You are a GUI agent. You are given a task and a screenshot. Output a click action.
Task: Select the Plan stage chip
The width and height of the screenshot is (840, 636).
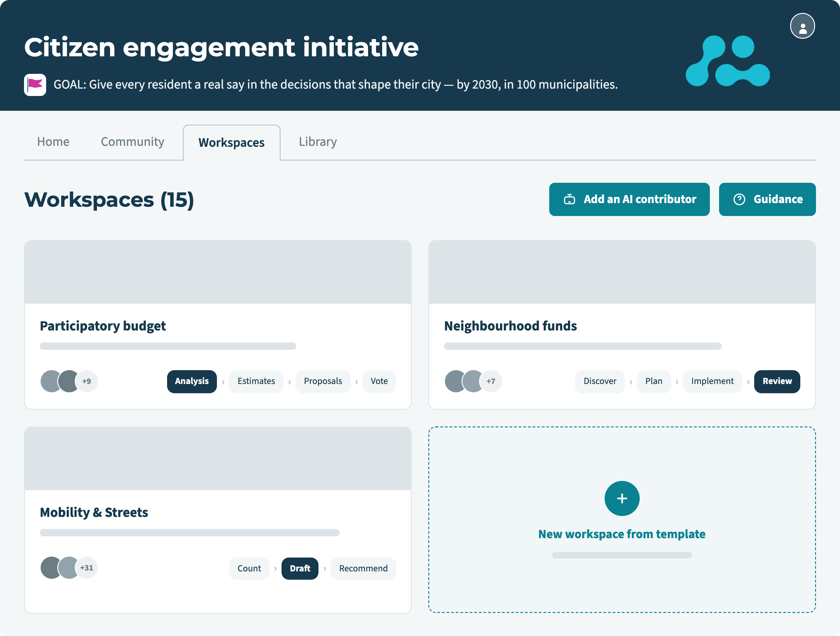(654, 381)
